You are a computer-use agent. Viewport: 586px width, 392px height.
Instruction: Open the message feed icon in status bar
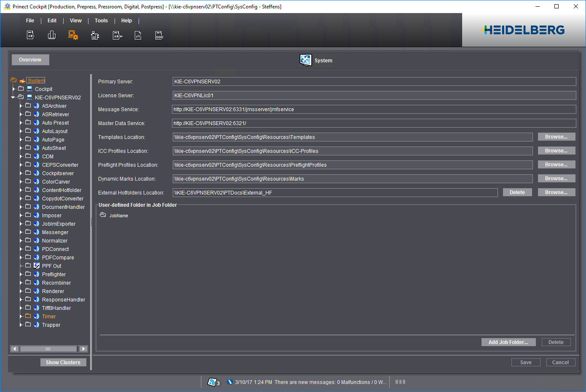(213, 382)
